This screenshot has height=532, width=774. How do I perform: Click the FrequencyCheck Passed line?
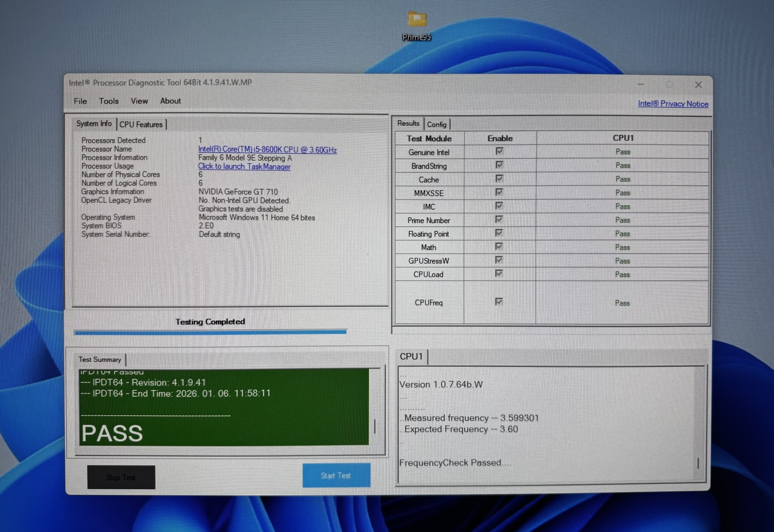coord(455,462)
